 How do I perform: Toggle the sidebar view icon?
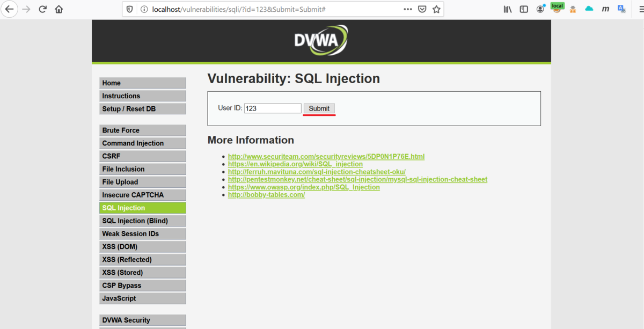click(524, 9)
